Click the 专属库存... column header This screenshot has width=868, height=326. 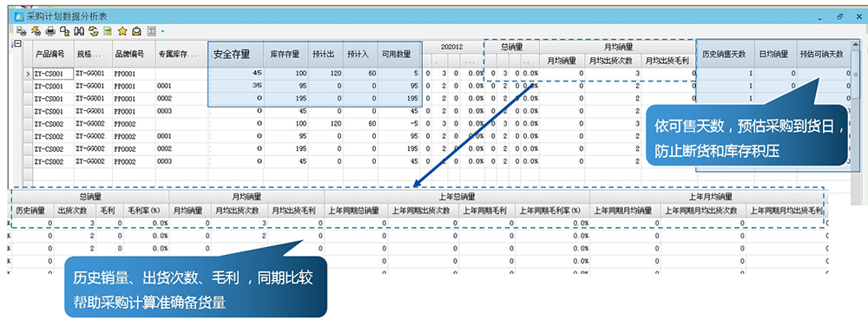pyautogui.click(x=181, y=54)
